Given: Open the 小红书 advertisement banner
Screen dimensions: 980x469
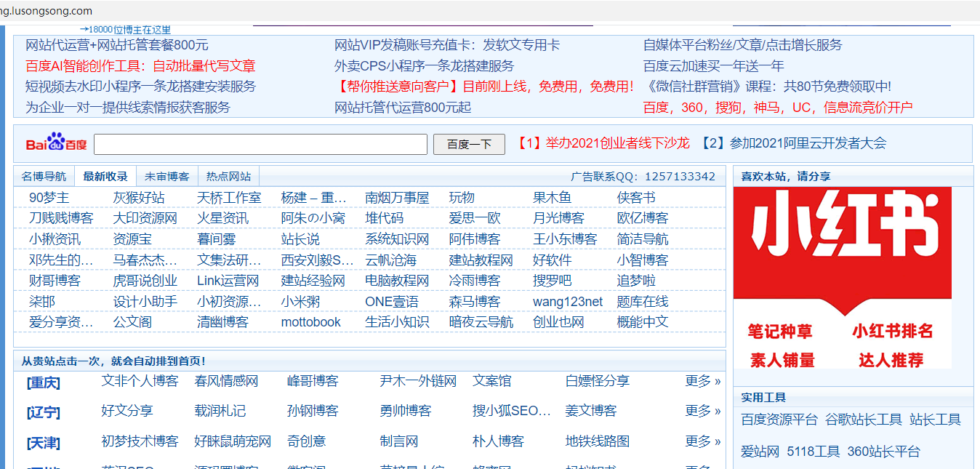Looking at the screenshot, I should click(842, 277).
